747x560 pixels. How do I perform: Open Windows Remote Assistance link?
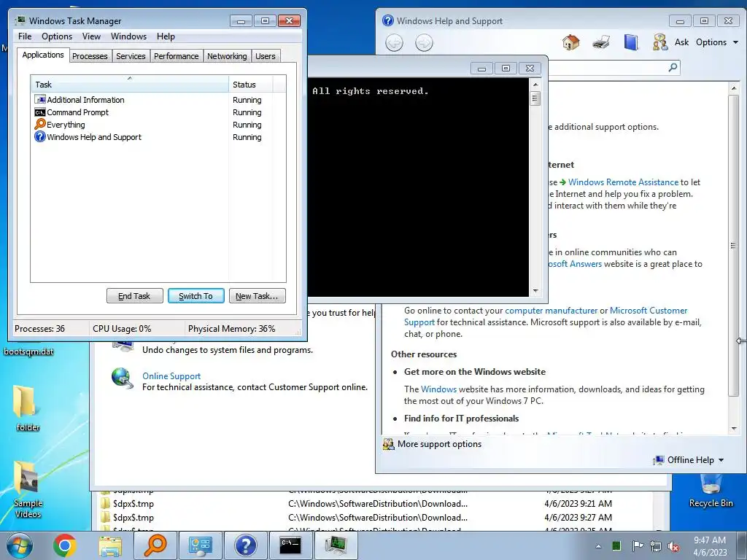coord(623,182)
